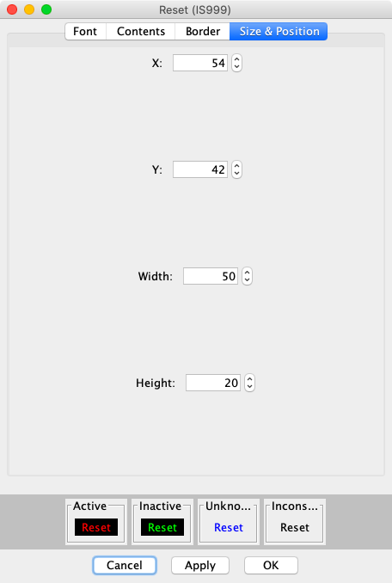Increase the Height stepper value

(249, 379)
